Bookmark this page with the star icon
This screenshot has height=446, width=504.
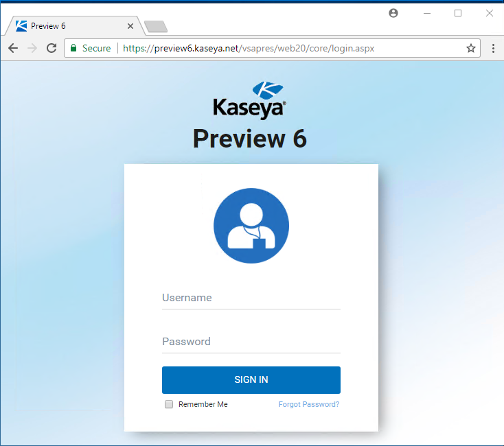(x=471, y=48)
